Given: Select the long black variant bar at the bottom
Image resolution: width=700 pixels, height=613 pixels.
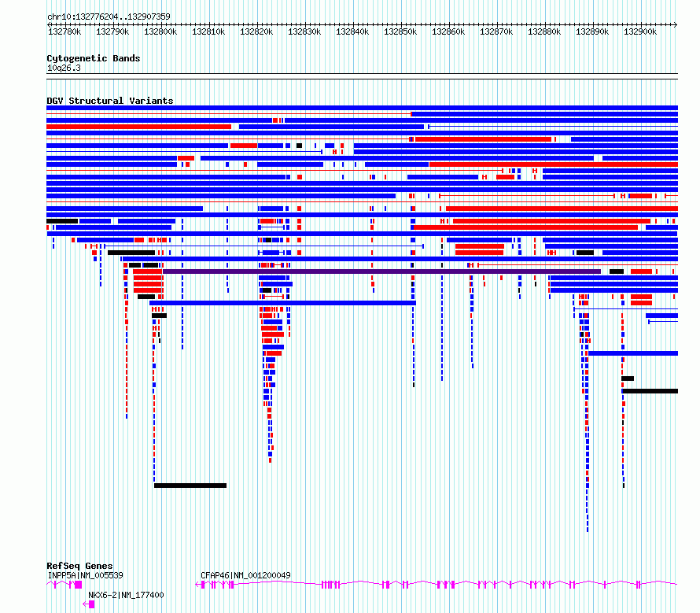Looking at the screenshot, I should pos(190,486).
